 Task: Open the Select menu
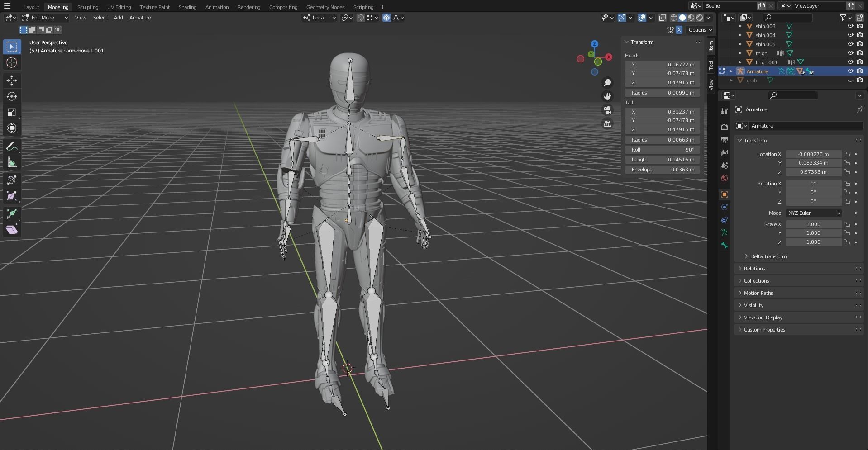[x=100, y=18]
